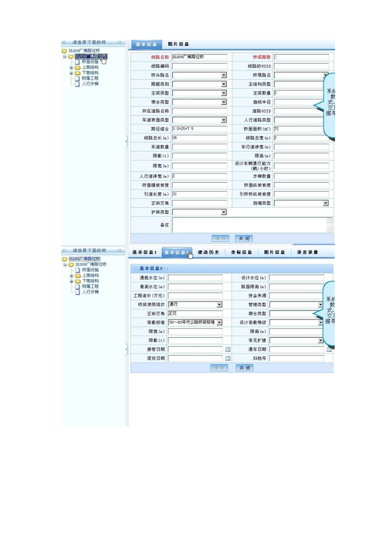Open the 主梁类型 dropdown
The image size is (392, 555).
(x=224, y=93)
